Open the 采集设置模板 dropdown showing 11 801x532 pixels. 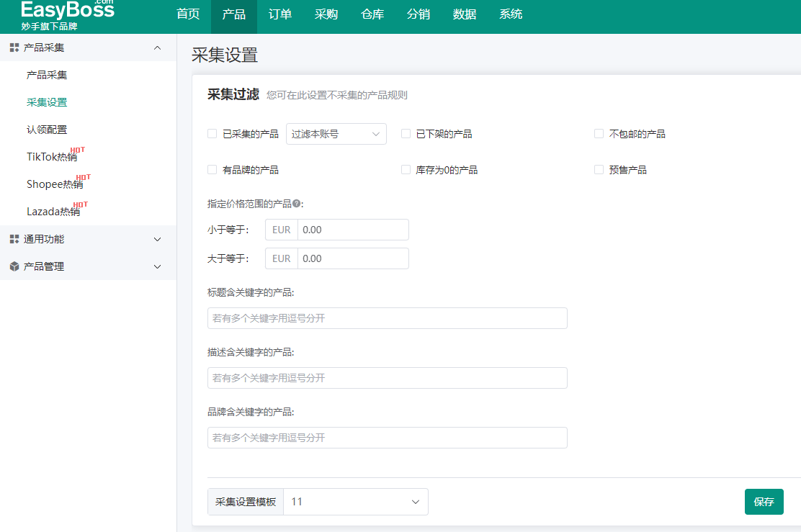coord(356,502)
